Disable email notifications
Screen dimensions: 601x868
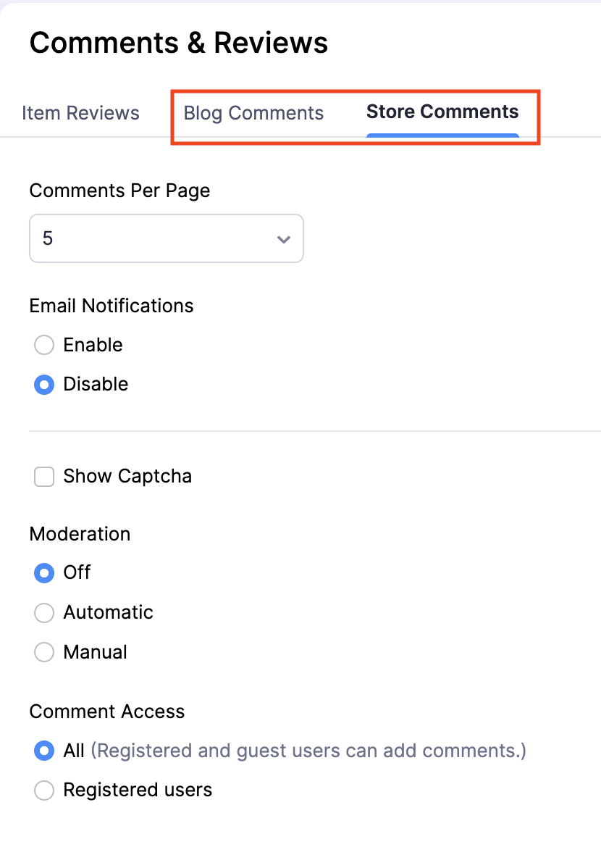click(x=43, y=385)
